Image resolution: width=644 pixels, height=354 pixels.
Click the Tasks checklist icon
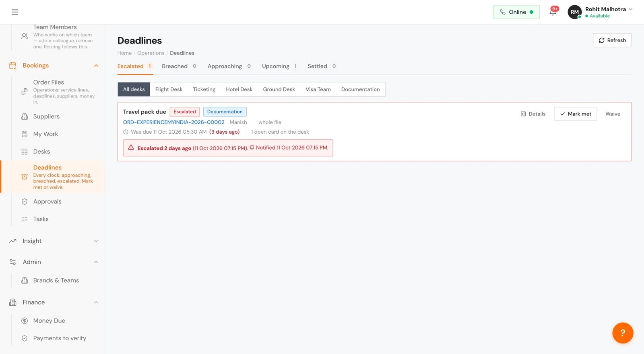25,219
